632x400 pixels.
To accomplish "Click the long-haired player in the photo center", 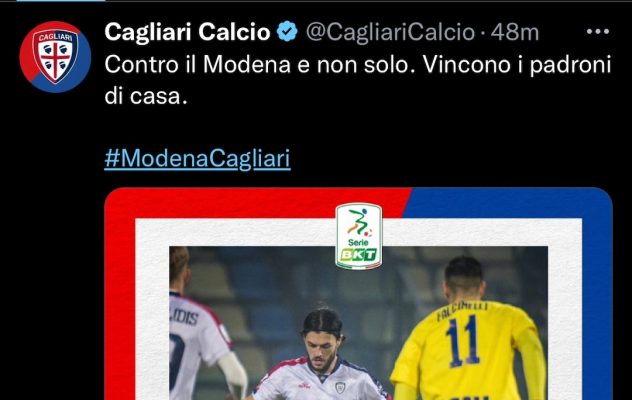I will [x=320, y=357].
